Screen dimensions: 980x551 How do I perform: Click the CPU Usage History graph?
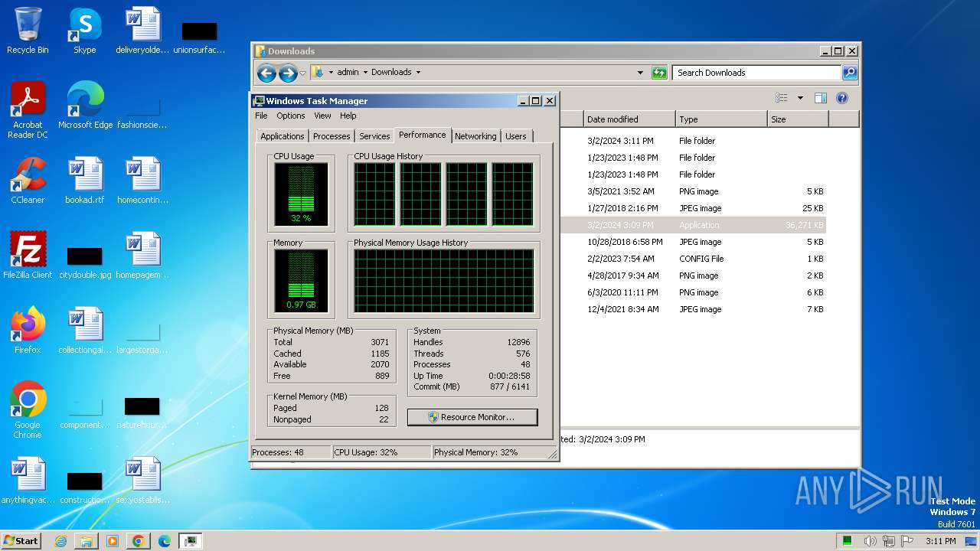click(x=443, y=194)
